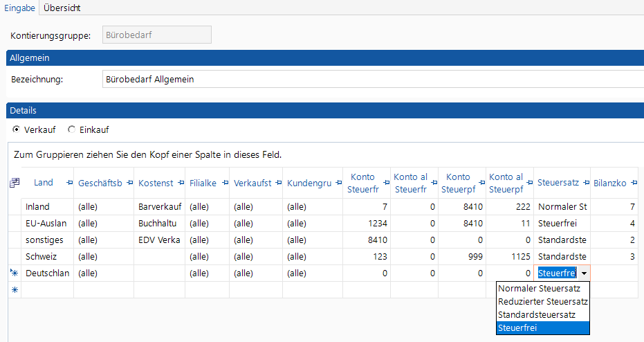Viewport: 644px width, 342px height.
Task: Click the Allgemein section header
Action: pyautogui.click(x=325, y=58)
